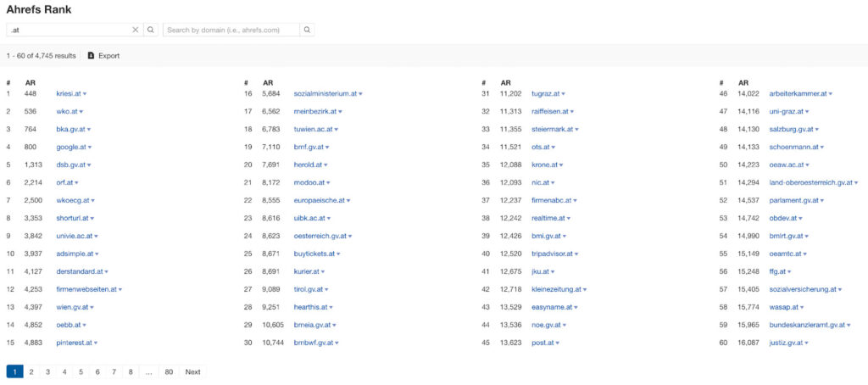Open dropdown arrow next to sozialministerium.at
The width and height of the screenshot is (868, 385).
[360, 94]
